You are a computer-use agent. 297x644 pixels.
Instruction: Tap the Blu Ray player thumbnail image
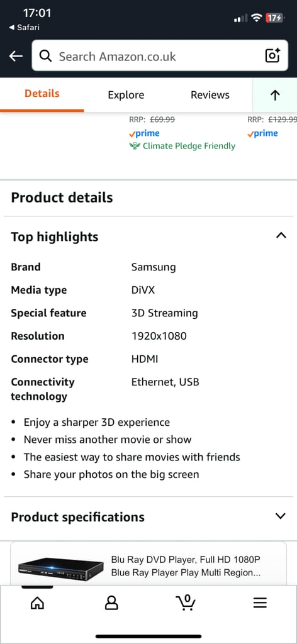pos(61,568)
